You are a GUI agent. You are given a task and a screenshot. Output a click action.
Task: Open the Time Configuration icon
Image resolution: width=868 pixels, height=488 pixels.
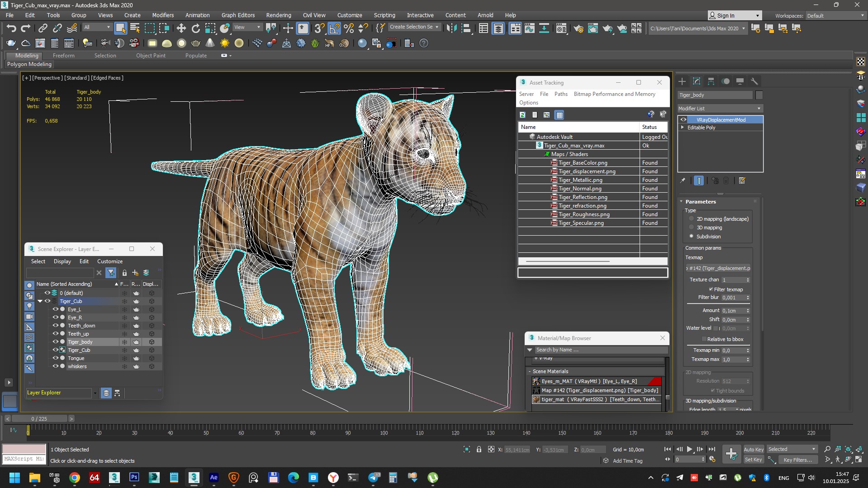[x=712, y=459]
